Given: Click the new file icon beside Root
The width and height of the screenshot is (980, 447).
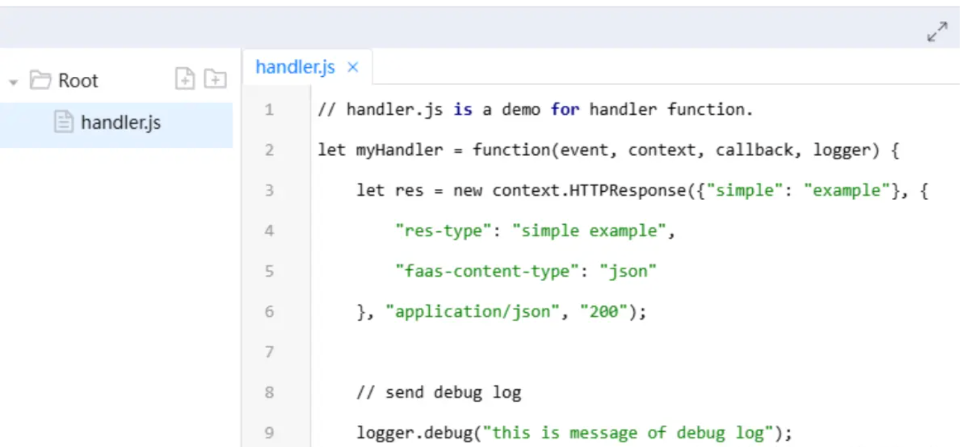Looking at the screenshot, I should [x=185, y=79].
